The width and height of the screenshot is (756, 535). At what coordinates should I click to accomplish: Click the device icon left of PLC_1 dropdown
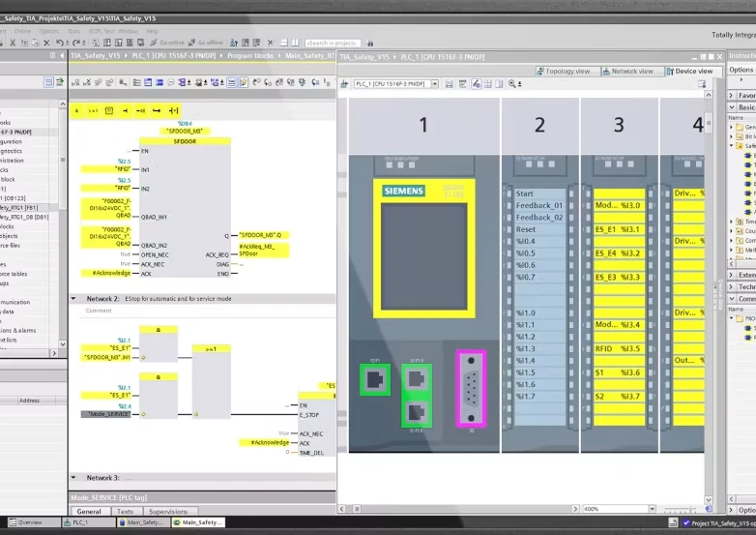pyautogui.click(x=344, y=84)
